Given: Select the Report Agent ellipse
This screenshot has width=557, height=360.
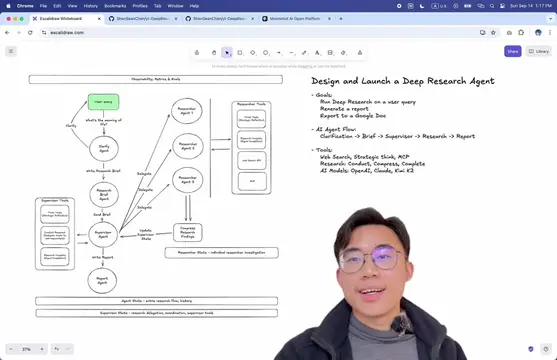Looking at the screenshot, I should (102, 281).
